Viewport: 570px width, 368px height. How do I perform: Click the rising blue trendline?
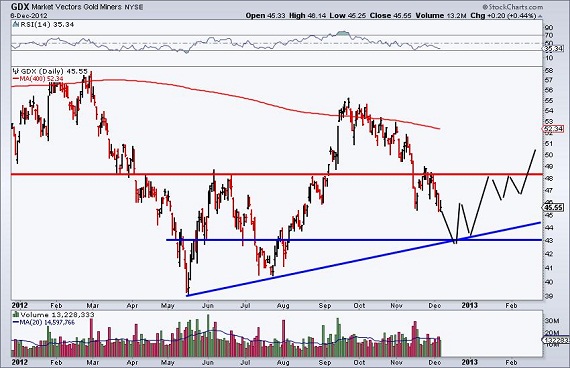tap(364, 259)
